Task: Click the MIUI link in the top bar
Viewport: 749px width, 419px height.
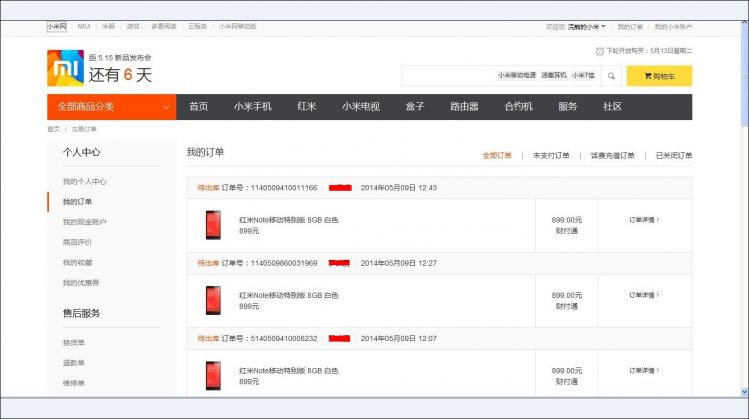Action: click(x=84, y=26)
